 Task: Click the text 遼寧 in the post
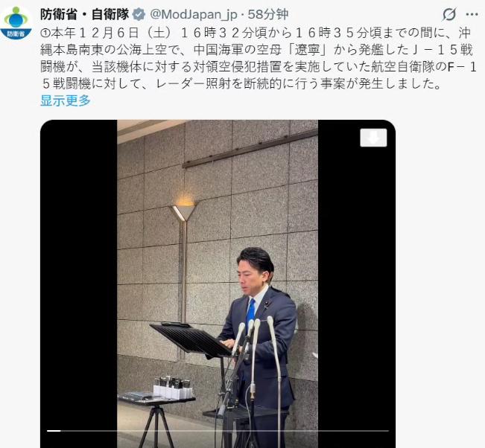(306, 50)
